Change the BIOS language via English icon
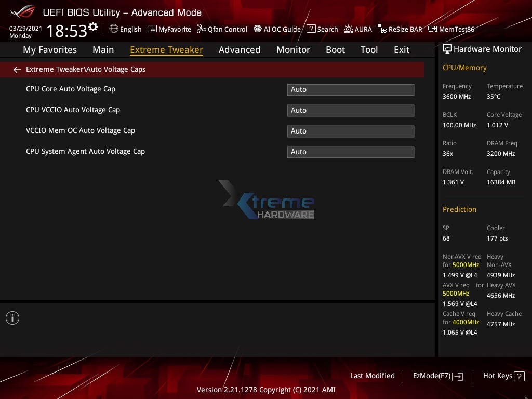This screenshot has width=532, height=399. click(125, 29)
